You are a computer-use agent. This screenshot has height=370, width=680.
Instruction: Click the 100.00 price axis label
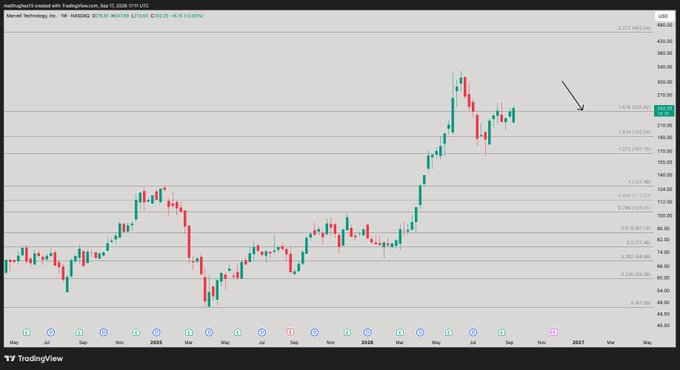tap(664, 216)
